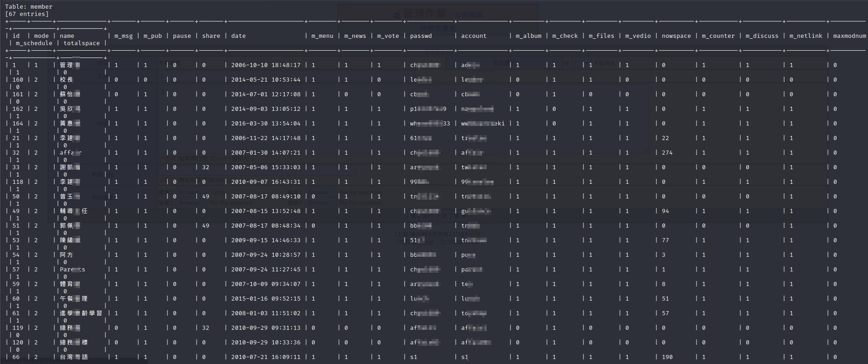Click the id value "160"
Screen dimensions: 868x364
point(18,80)
